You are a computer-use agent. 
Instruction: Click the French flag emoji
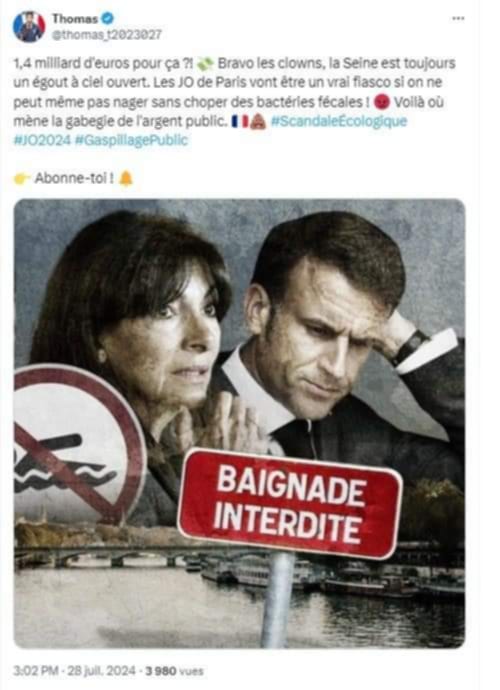coord(240,121)
